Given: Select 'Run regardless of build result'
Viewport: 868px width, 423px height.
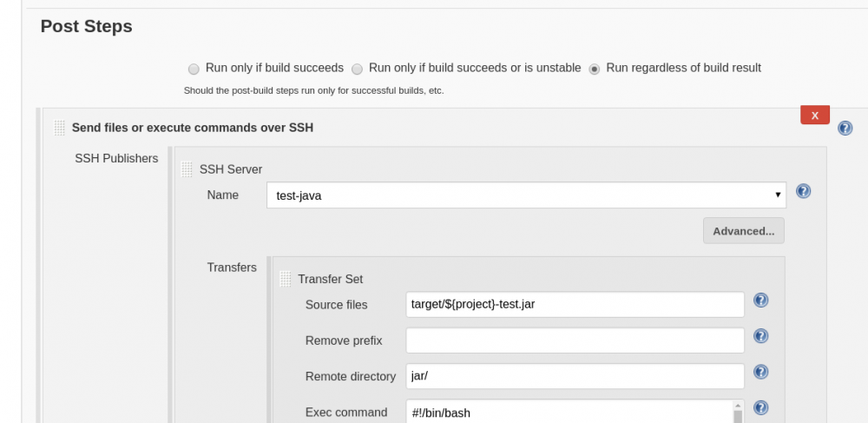Looking at the screenshot, I should click(x=595, y=69).
